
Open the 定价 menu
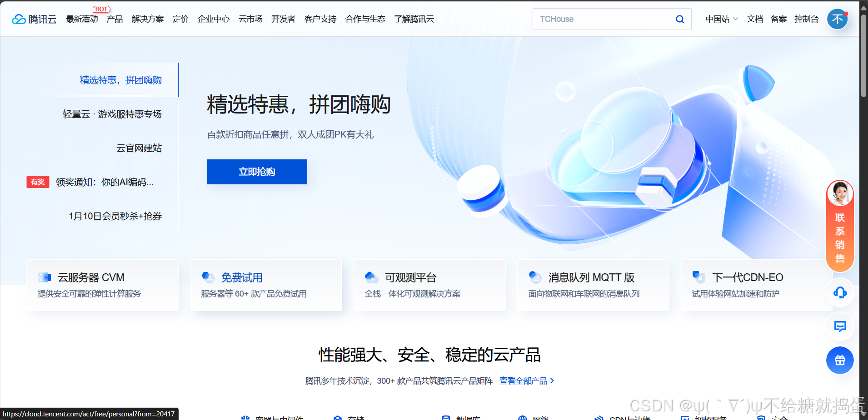point(180,19)
